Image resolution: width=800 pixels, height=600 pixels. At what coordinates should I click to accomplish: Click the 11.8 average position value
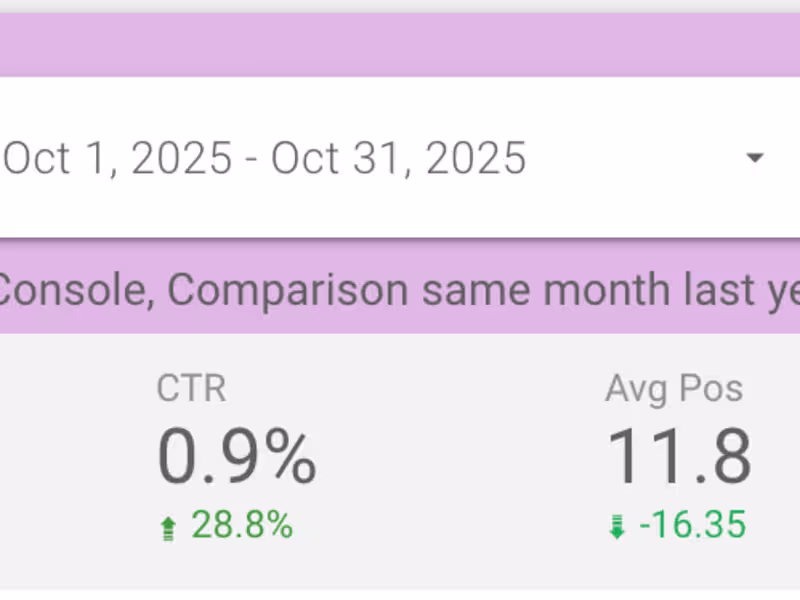point(679,458)
